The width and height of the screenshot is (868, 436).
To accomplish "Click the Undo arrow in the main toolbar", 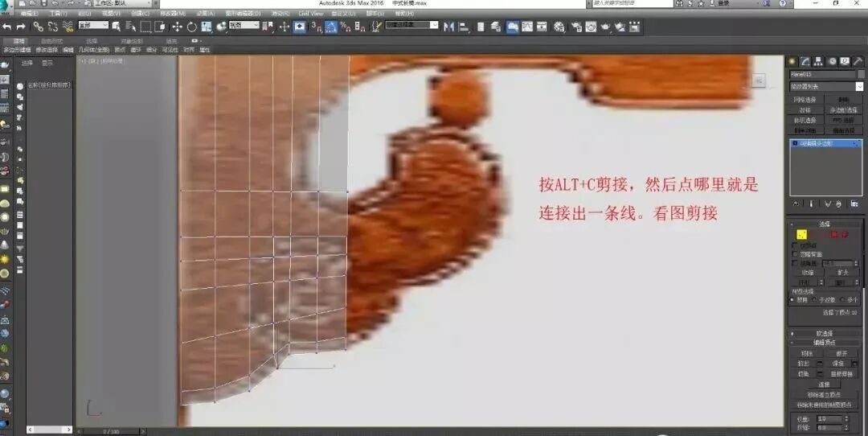I will [6, 26].
